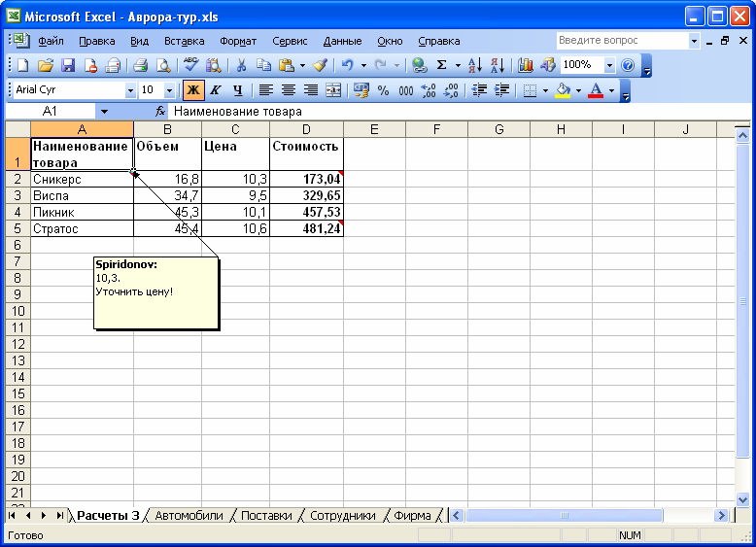The height and width of the screenshot is (547, 756).
Task: Decrease decimal places
Action: coord(451,90)
